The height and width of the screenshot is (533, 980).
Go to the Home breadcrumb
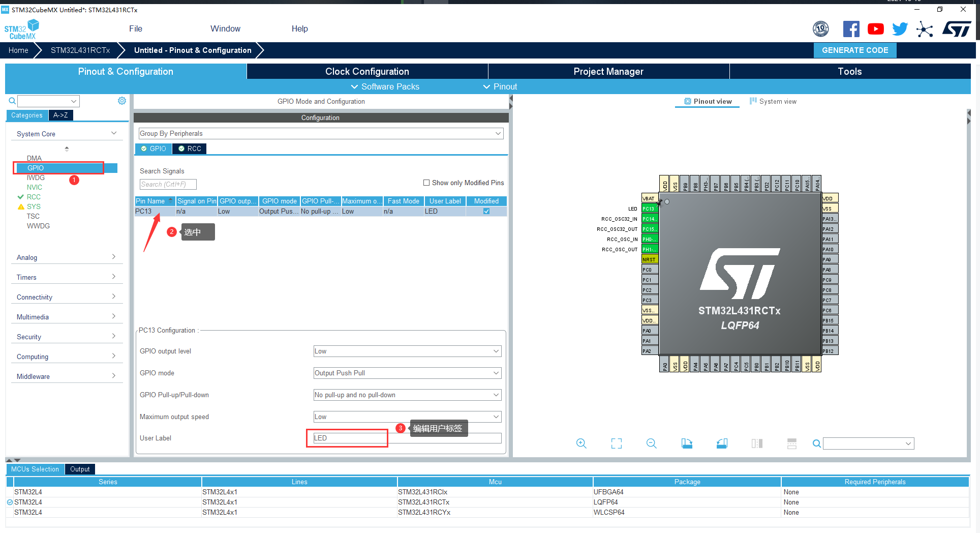click(18, 50)
